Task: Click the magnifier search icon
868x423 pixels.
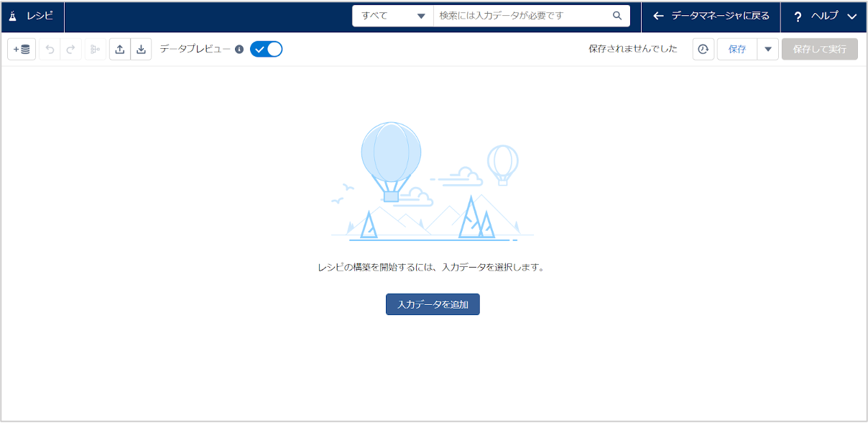Action: (617, 16)
